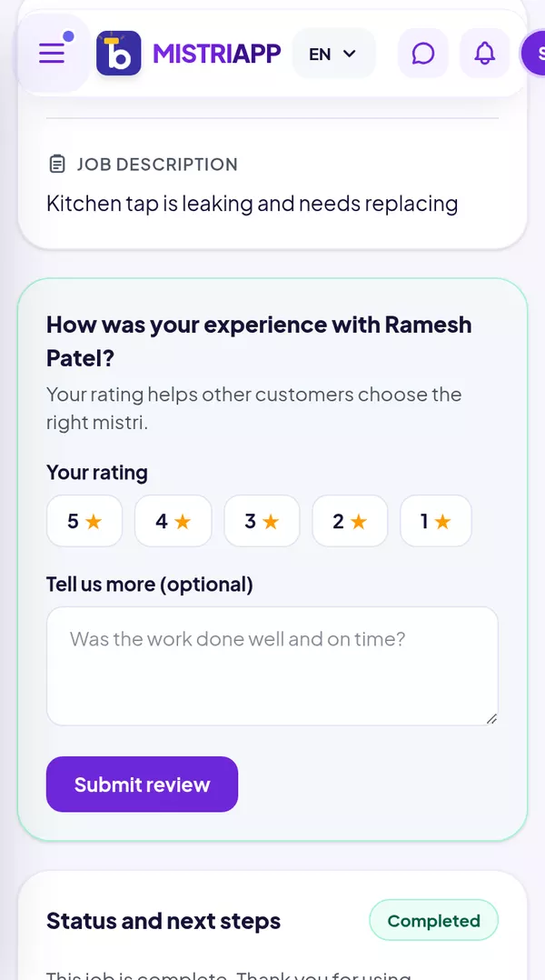Open the profile avatar at header edge
Viewport: 545px width, 980px height.
coord(534,53)
